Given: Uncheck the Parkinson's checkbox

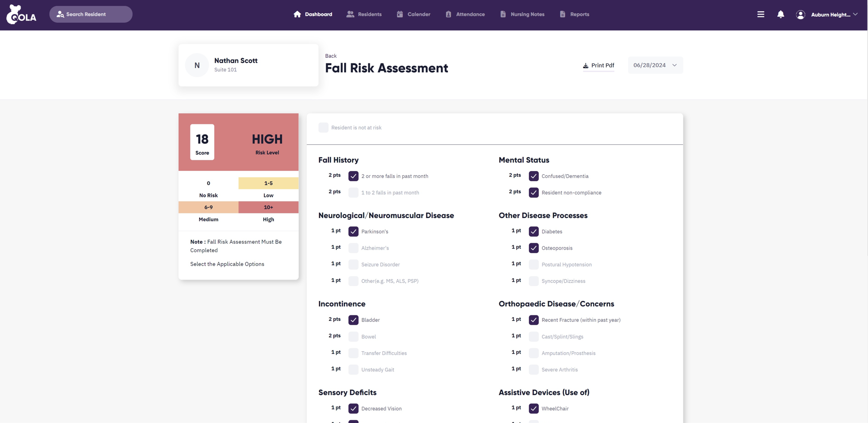Looking at the screenshot, I should pyautogui.click(x=353, y=232).
